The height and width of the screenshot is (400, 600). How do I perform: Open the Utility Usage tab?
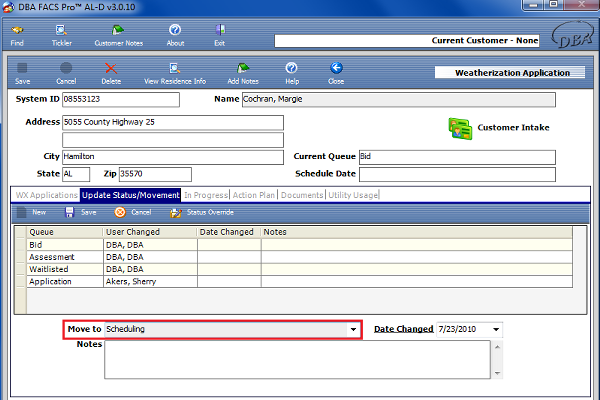pyautogui.click(x=353, y=195)
